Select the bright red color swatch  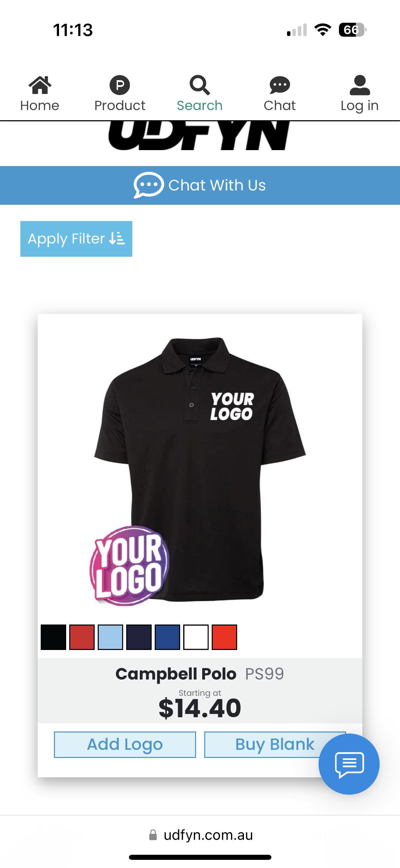click(x=224, y=637)
